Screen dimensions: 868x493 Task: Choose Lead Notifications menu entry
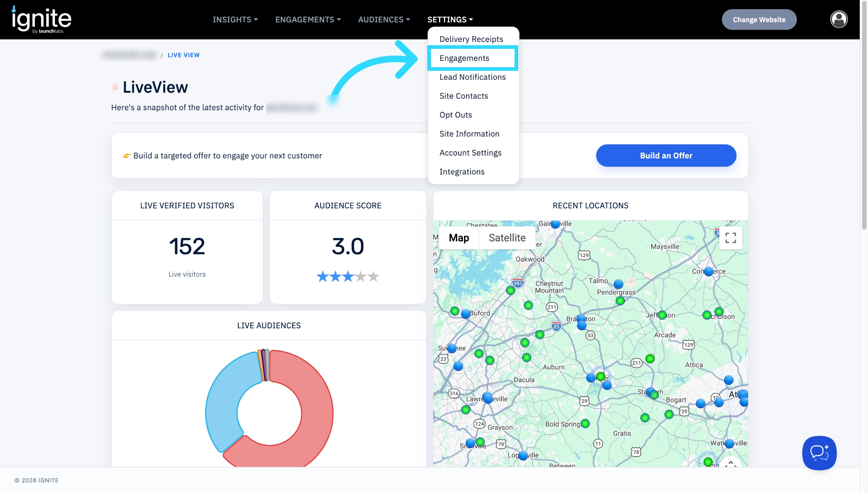[472, 77]
